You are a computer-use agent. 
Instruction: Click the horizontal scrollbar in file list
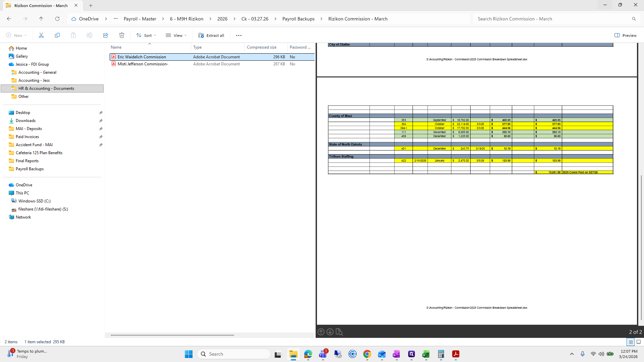click(172, 335)
